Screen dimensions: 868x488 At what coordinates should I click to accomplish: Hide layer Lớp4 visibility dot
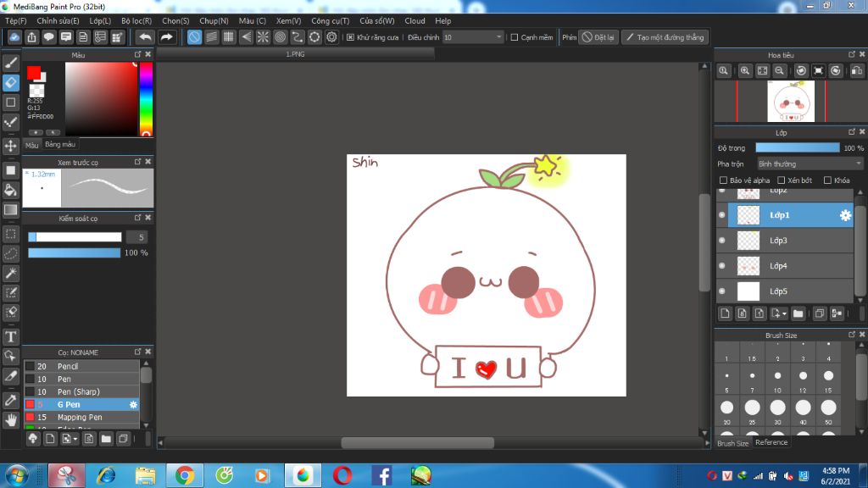tap(722, 266)
